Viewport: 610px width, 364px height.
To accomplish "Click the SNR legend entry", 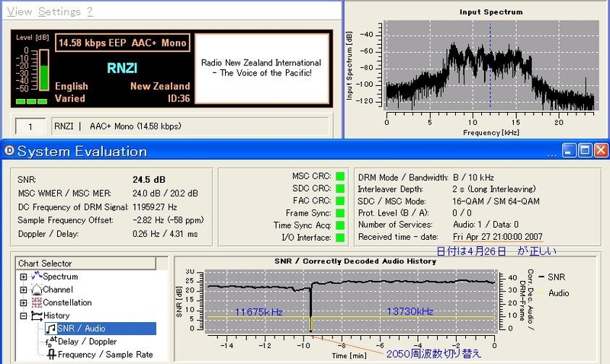I will pos(552,277).
